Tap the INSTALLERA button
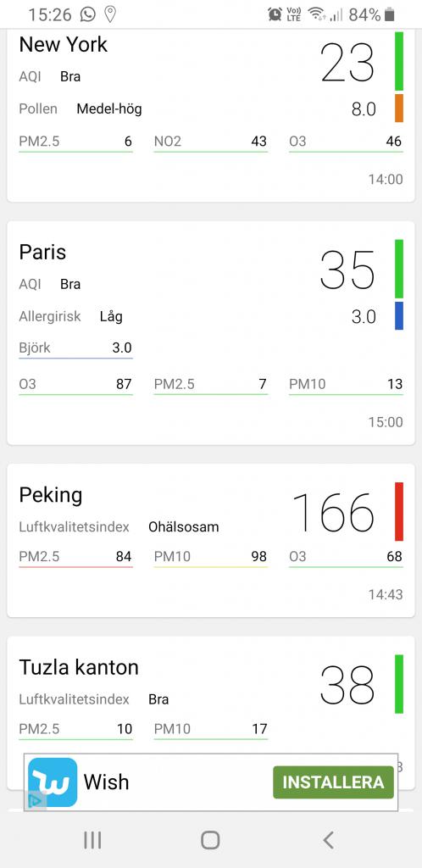The image size is (422, 868). (x=333, y=782)
